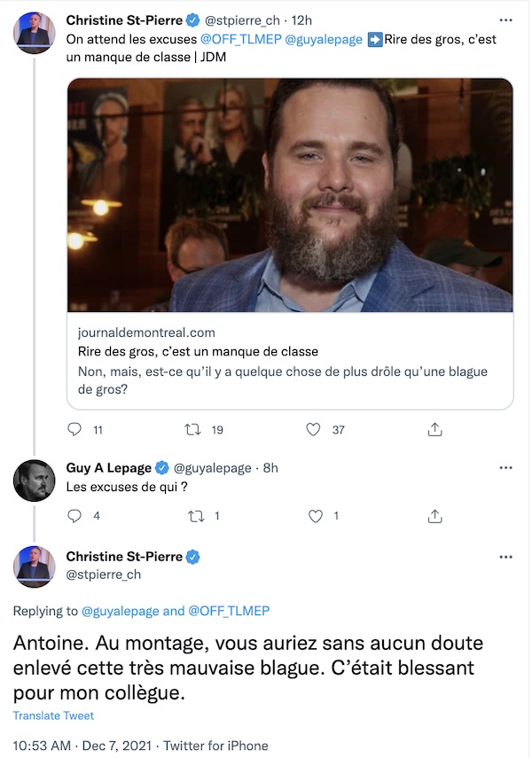Image resolution: width=532 pixels, height=758 pixels.
Task: Open more options on the top tweet
Action: (x=506, y=20)
